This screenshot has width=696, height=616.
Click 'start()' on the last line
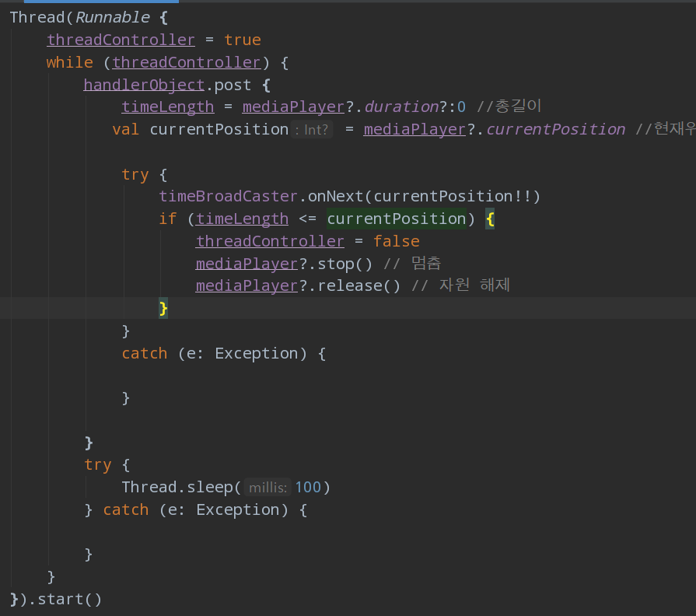pos(70,600)
